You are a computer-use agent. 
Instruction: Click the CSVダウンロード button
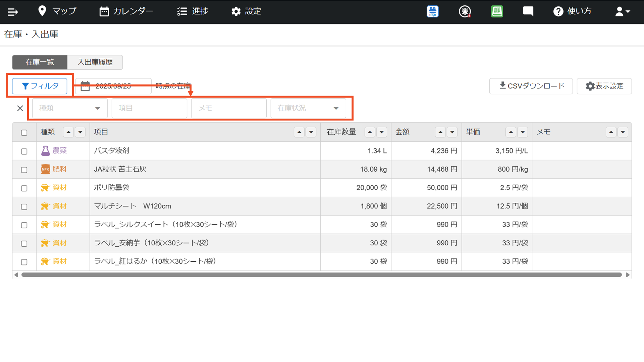coord(531,86)
